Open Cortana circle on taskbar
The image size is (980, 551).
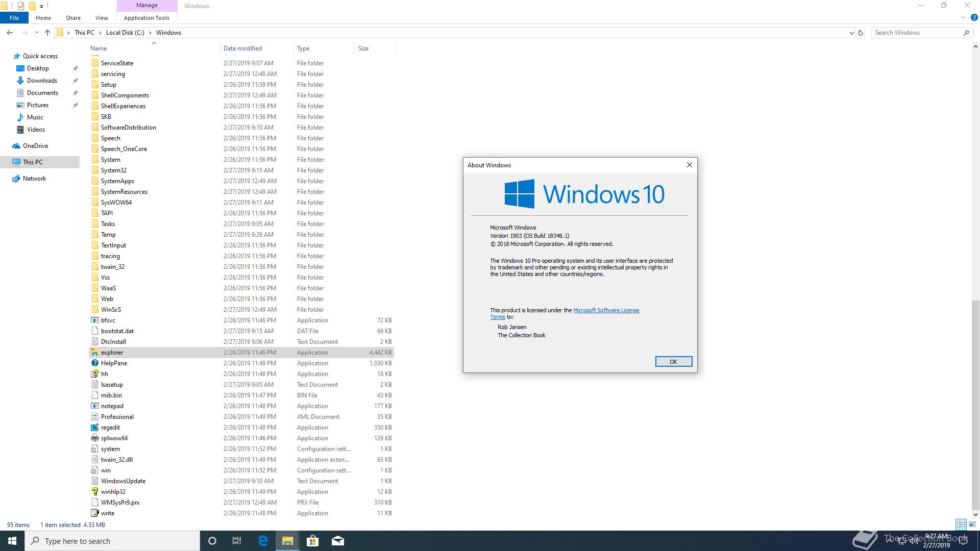(x=212, y=541)
